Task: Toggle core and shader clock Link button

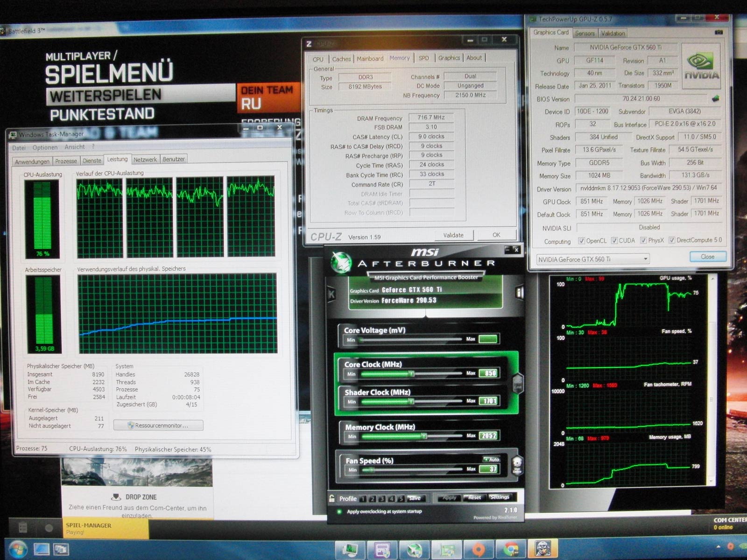Action: (x=517, y=384)
